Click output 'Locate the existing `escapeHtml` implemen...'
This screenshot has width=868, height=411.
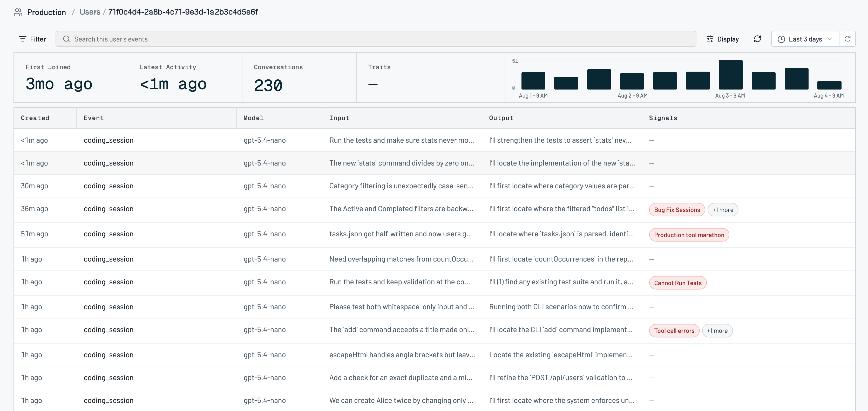pos(561,355)
